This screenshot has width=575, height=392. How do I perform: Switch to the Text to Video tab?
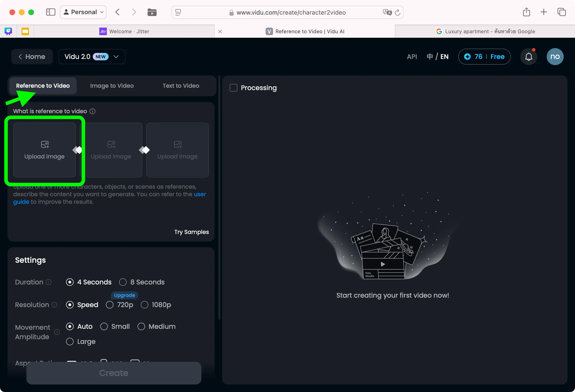pyautogui.click(x=181, y=86)
